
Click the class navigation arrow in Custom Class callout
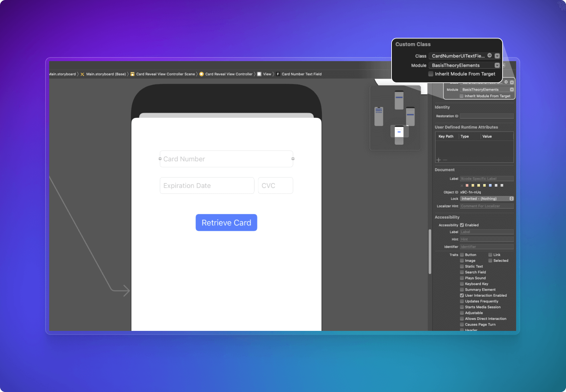490,55
